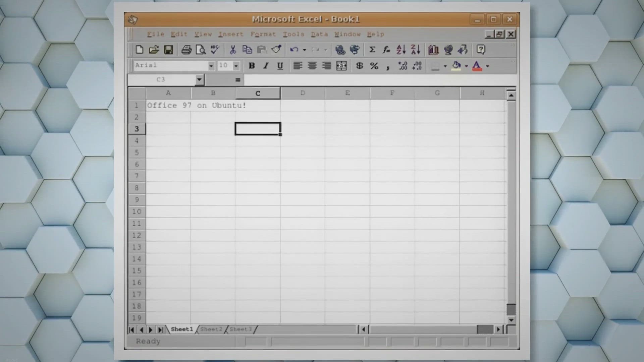Viewport: 644px width, 362px height.
Task: Expand the font size 10 dropdown
Action: (236, 66)
